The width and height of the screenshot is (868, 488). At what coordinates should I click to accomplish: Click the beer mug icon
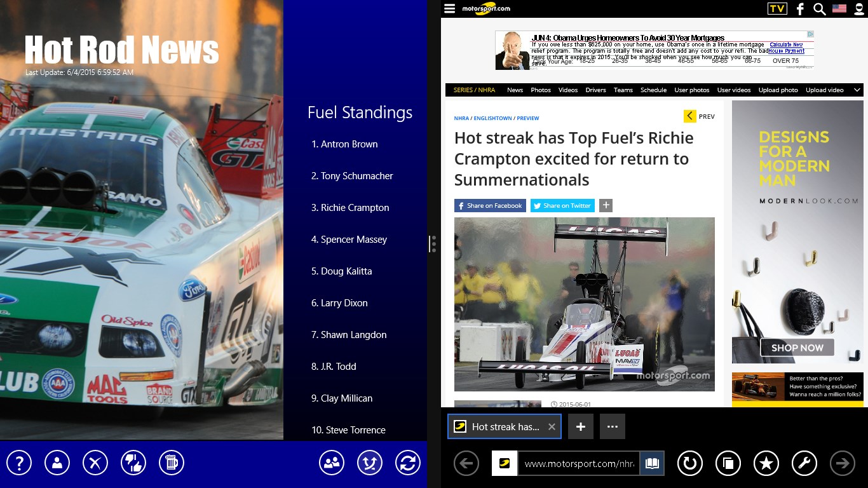click(x=171, y=463)
